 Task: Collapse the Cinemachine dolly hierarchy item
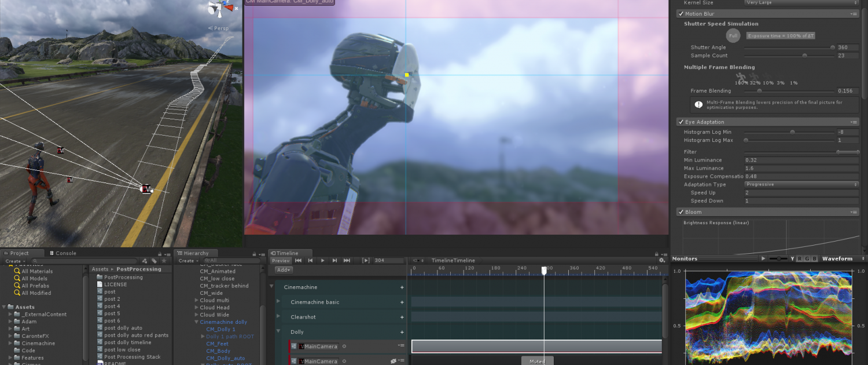tap(197, 322)
